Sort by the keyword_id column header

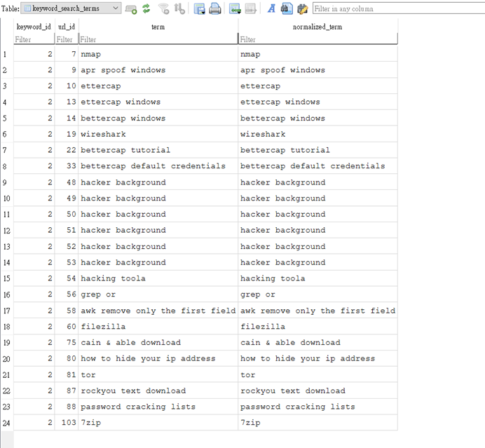(x=34, y=27)
